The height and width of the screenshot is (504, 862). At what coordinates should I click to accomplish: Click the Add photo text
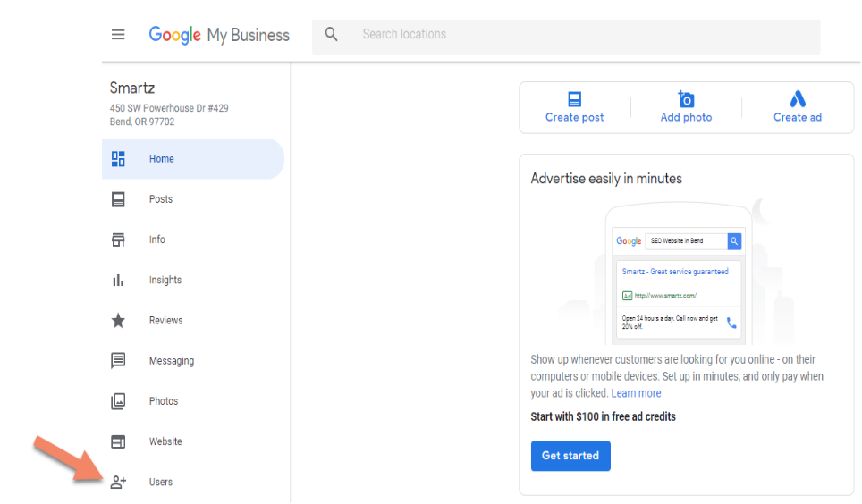coord(686,117)
